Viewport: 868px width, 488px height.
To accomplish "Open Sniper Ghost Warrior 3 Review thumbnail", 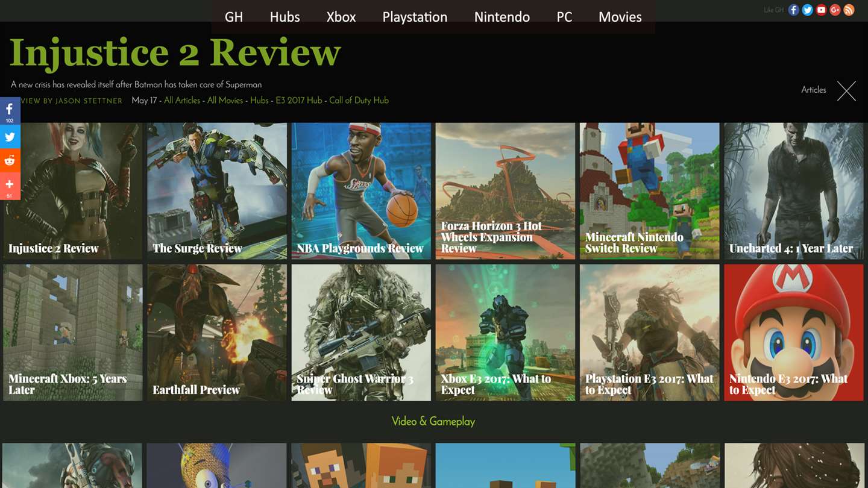I will pos(361,333).
